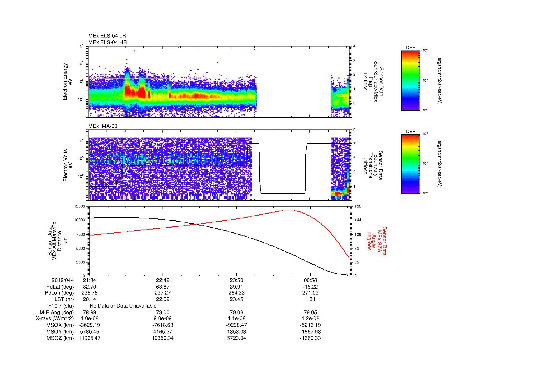Click the 22:42 time tick label
Viewport: 555px width, 392px height.
tap(163, 280)
